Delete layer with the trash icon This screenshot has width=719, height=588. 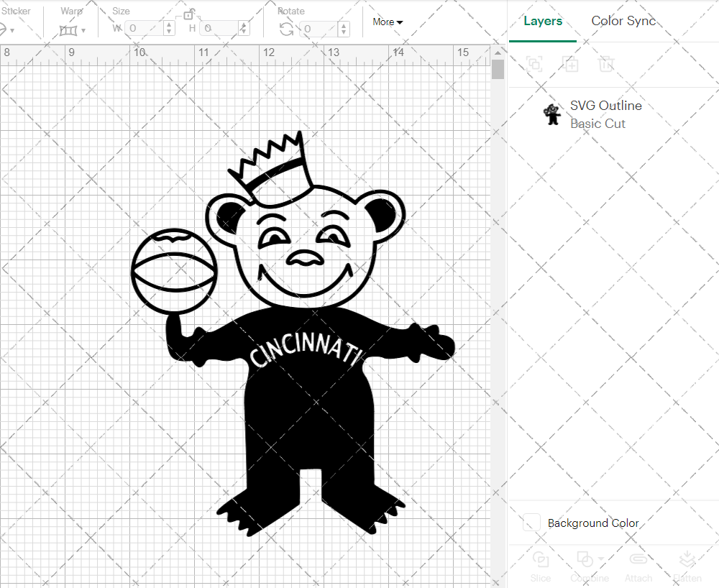[x=606, y=65]
